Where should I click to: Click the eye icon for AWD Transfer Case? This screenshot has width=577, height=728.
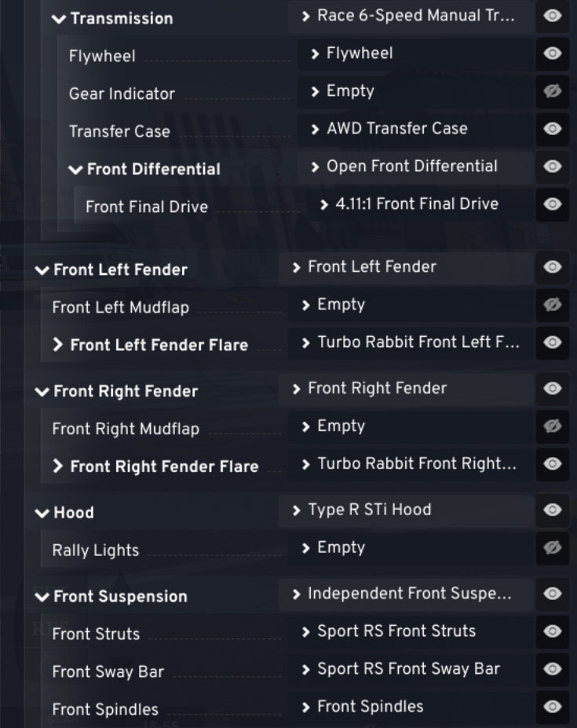pos(553,130)
